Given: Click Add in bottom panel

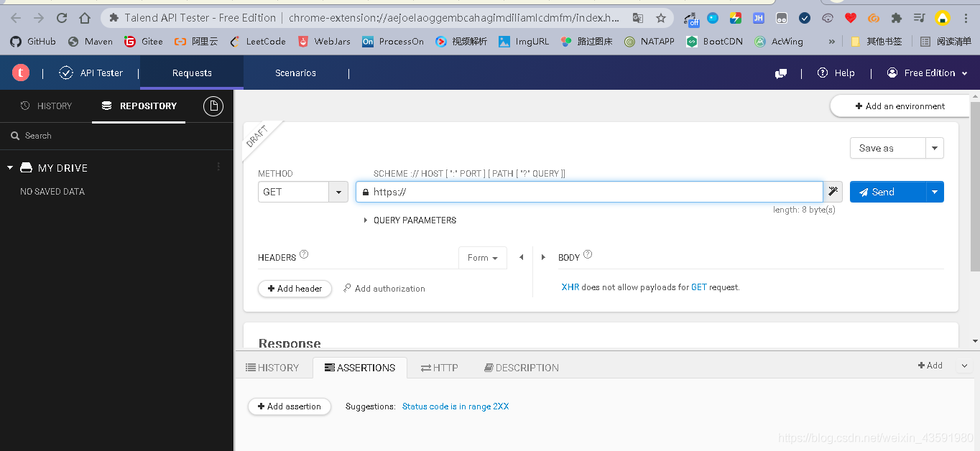Looking at the screenshot, I should point(930,366).
